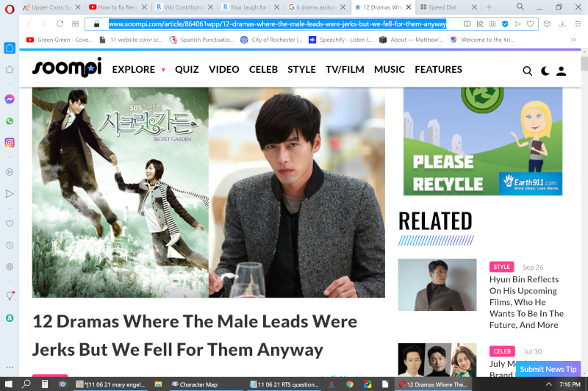
Task: Open Speed Dial grid icon near address bar
Action: coord(76,24)
